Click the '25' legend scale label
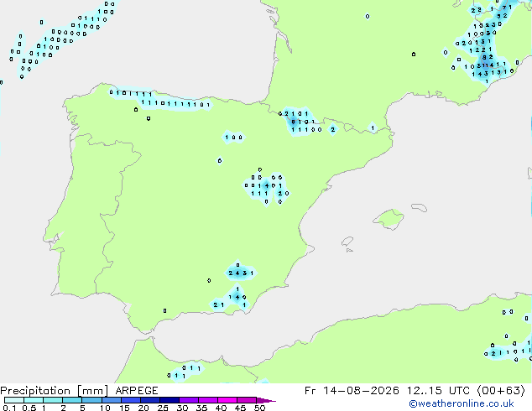 (163, 408)
